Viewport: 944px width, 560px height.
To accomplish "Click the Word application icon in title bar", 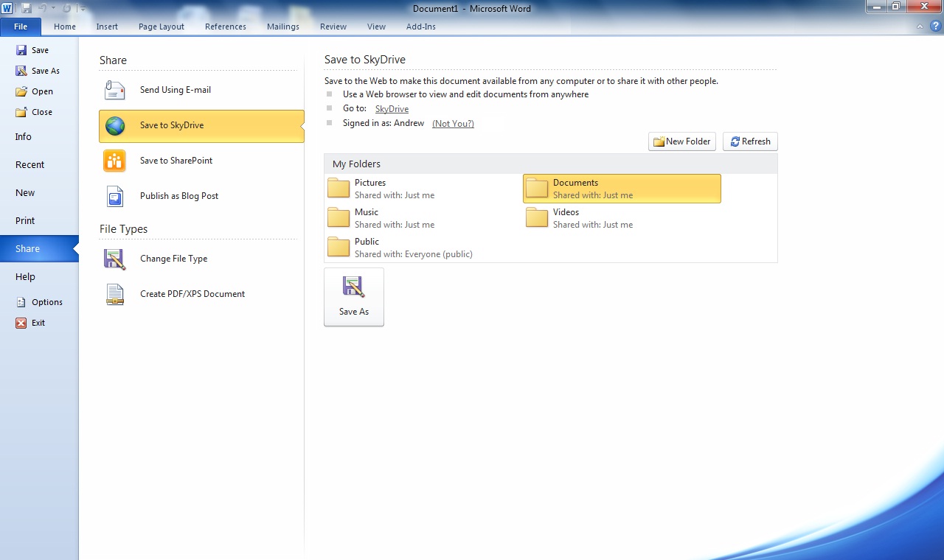I will (x=7, y=8).
